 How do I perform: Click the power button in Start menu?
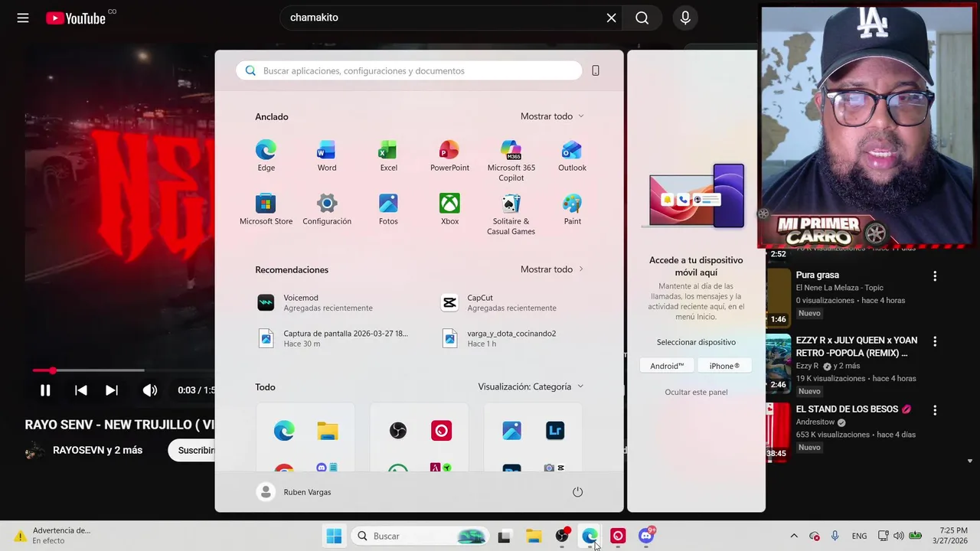tap(578, 492)
